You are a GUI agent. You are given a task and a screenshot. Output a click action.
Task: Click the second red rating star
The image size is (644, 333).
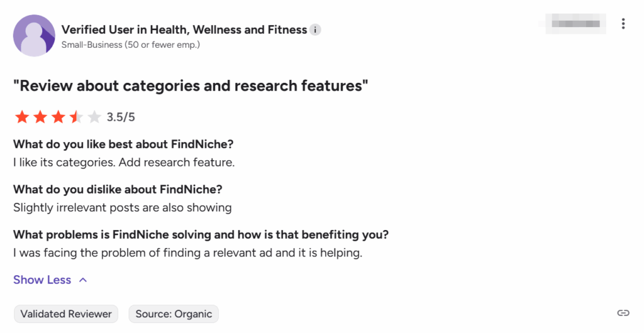coord(40,117)
